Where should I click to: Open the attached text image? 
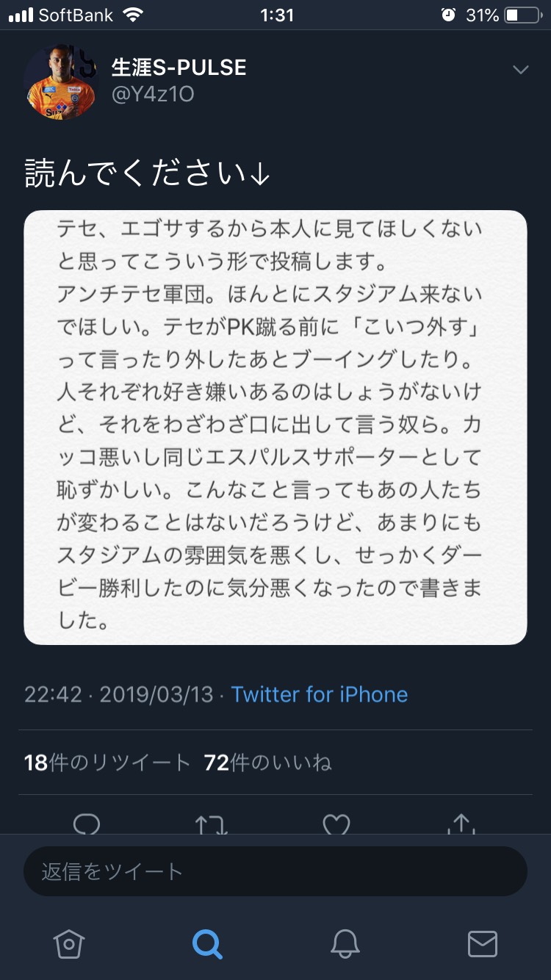click(x=275, y=428)
